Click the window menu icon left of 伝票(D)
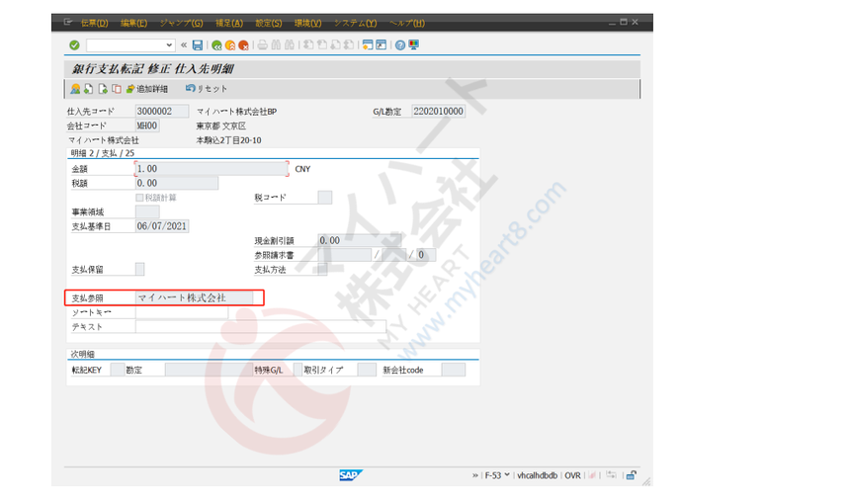850x504 pixels. click(68, 22)
